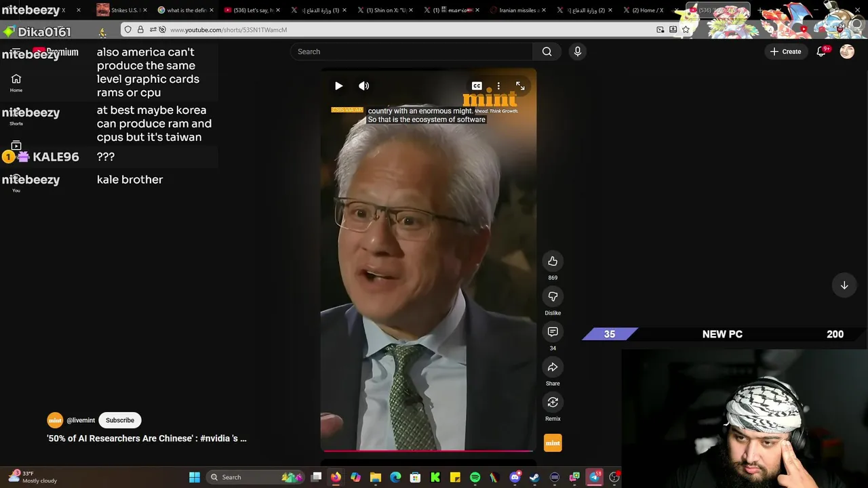Screen dimensions: 868x488
Task: Open Microsoft Store from taskbar
Action: 415,477
